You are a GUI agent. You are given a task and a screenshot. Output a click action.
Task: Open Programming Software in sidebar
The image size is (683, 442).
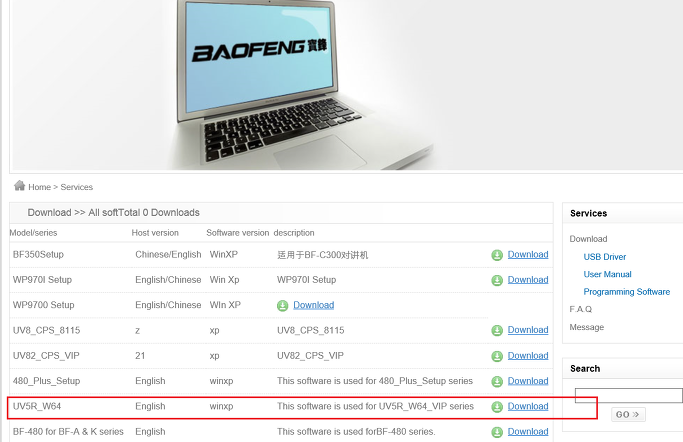(x=627, y=292)
